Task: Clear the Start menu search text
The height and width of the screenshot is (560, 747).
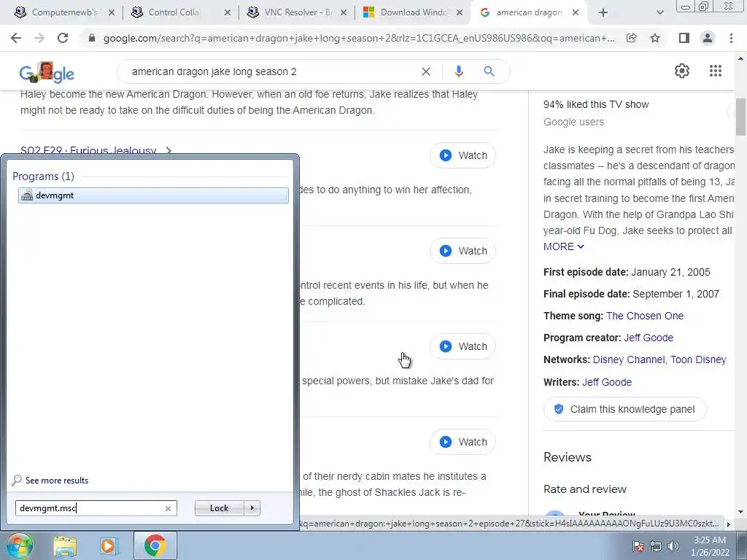Action: pos(168,508)
